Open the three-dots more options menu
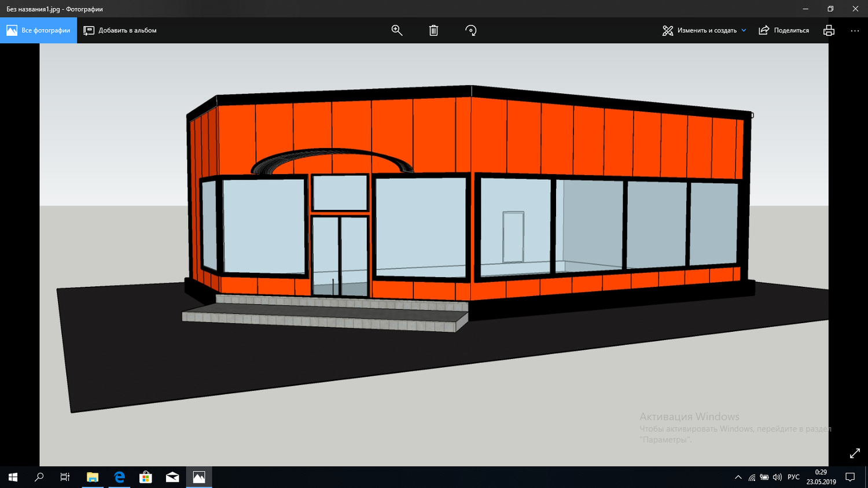 pyautogui.click(x=855, y=31)
